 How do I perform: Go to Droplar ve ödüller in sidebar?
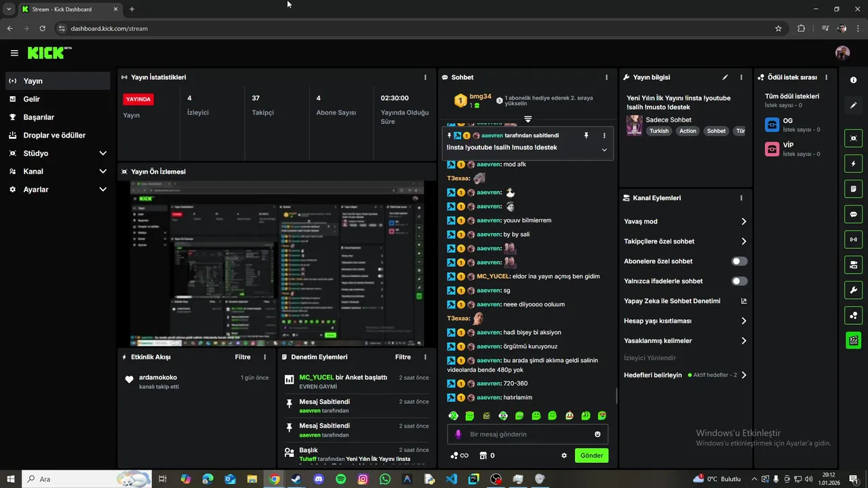[57, 136]
